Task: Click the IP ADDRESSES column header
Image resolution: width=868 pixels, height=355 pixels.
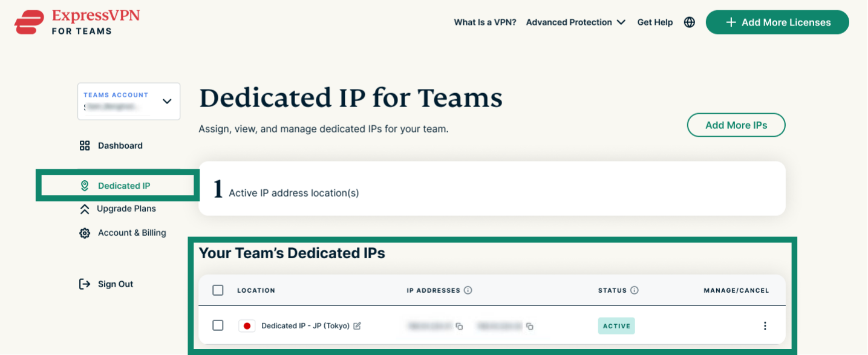Action: pos(433,291)
